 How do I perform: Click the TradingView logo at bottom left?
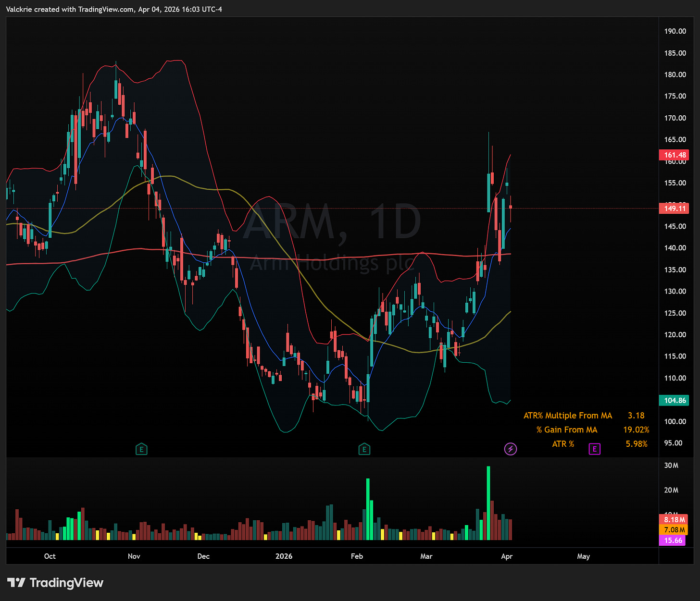tap(55, 583)
